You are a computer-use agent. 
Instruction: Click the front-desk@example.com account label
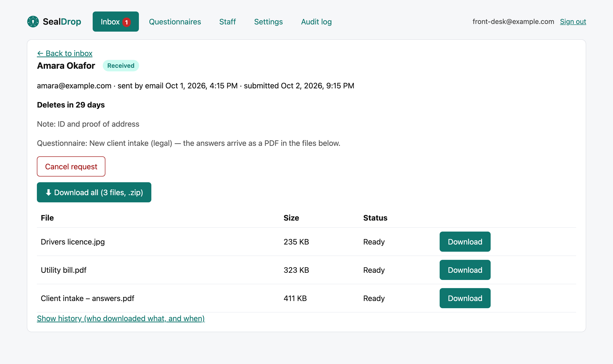click(x=513, y=22)
